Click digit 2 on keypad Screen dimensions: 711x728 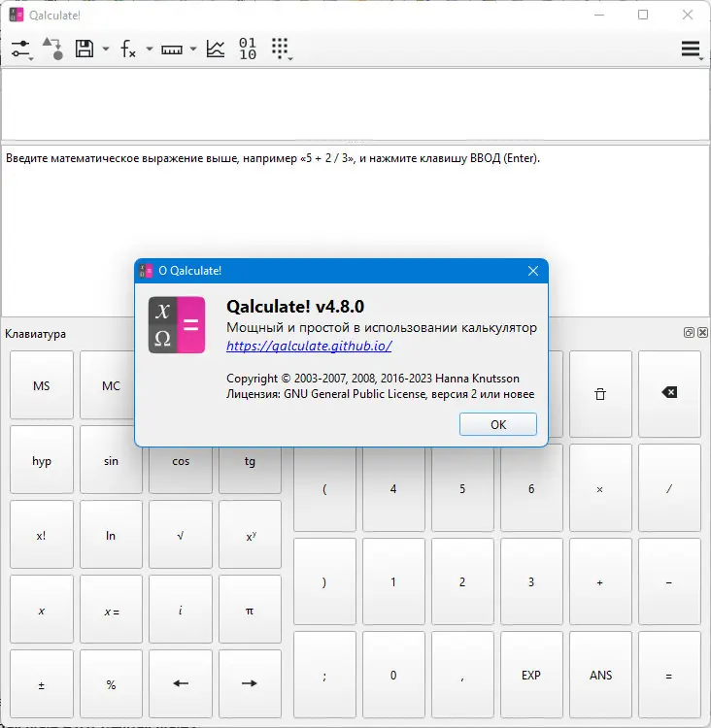coord(462,581)
